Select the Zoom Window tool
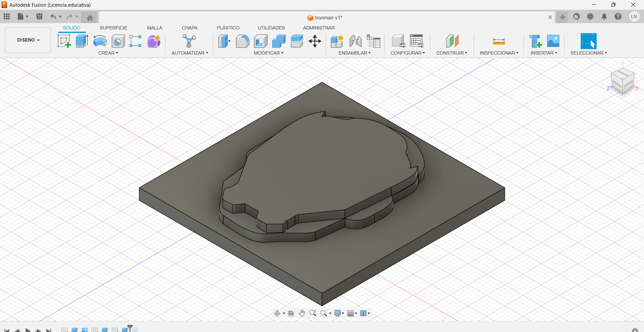This screenshot has height=332, width=644. 324,313
